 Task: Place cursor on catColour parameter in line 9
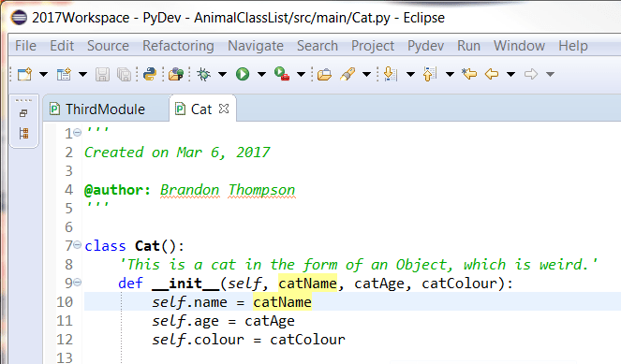459,284
